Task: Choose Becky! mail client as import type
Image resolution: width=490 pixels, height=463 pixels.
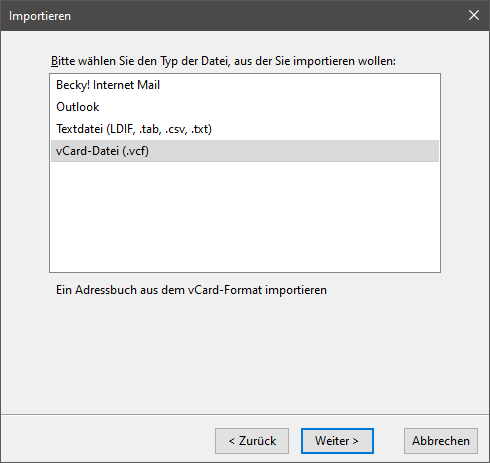Action: pos(245,85)
